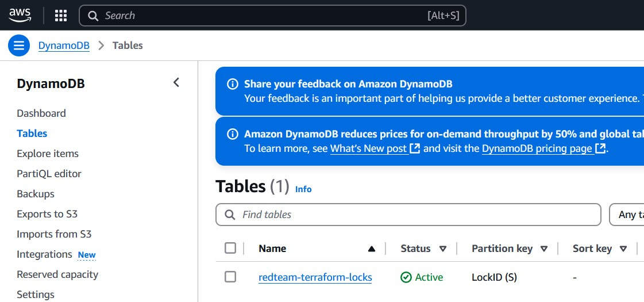Open Settings in the sidebar
Viewport: 644px width, 302px height.
click(x=35, y=295)
